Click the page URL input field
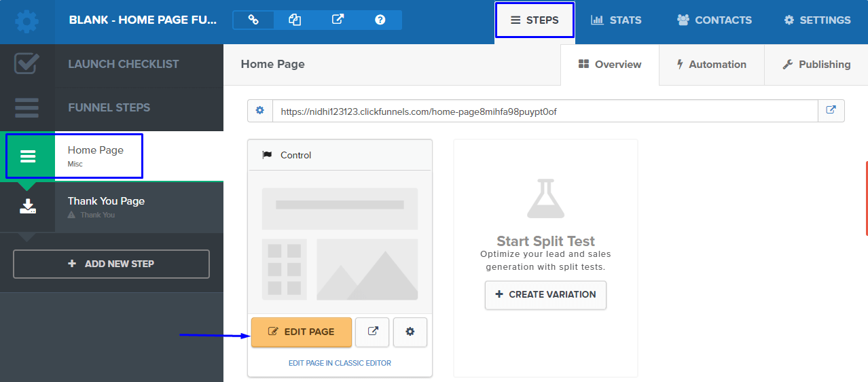The height and width of the screenshot is (382, 868). tap(545, 111)
